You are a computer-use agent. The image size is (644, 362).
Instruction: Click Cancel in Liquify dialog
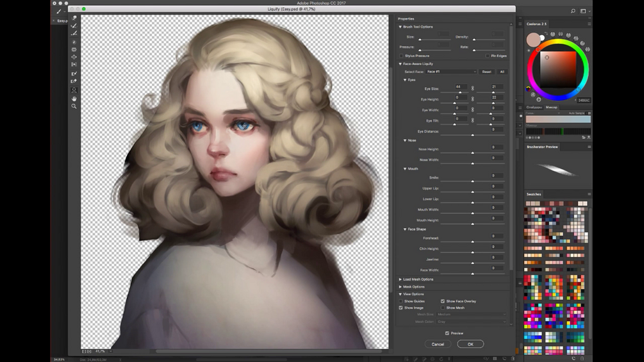point(438,344)
